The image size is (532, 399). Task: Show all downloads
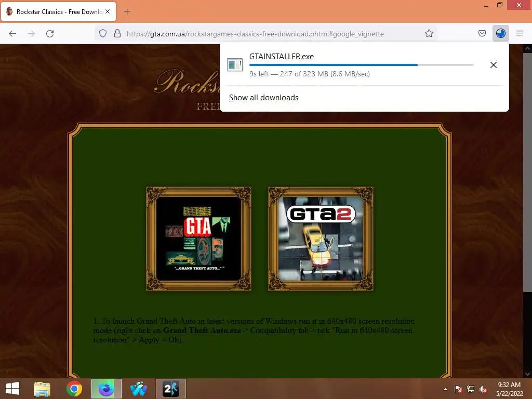click(263, 98)
